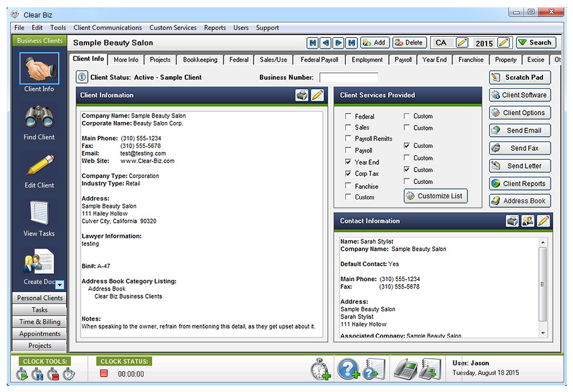The image size is (573, 392).
Task: Disable the checked Custom service checkbox
Action: point(407,146)
